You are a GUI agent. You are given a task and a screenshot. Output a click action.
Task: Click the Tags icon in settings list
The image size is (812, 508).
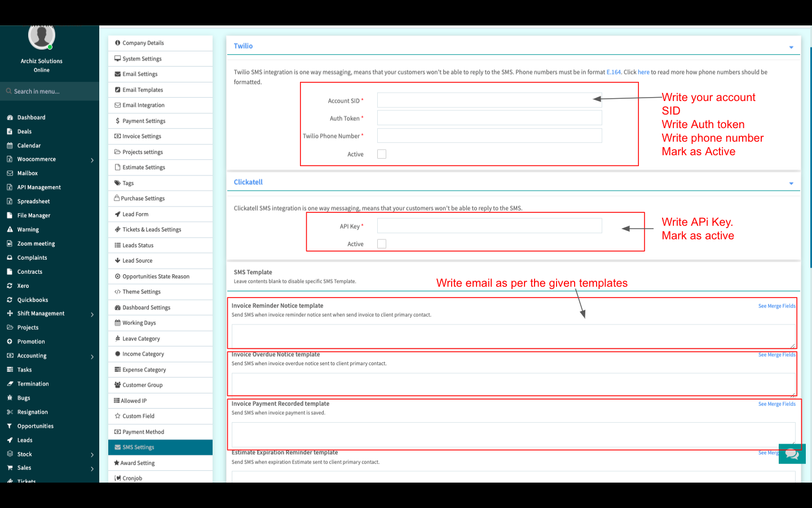[x=117, y=183]
